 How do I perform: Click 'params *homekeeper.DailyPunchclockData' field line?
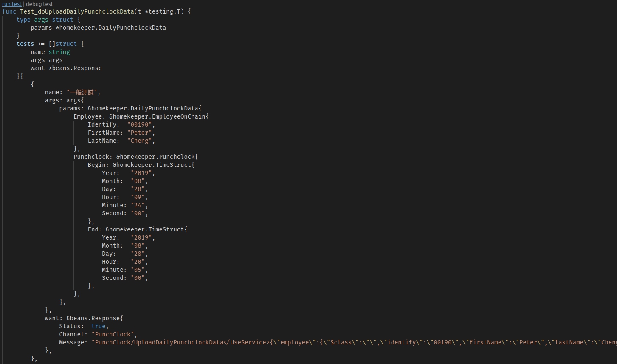point(98,28)
